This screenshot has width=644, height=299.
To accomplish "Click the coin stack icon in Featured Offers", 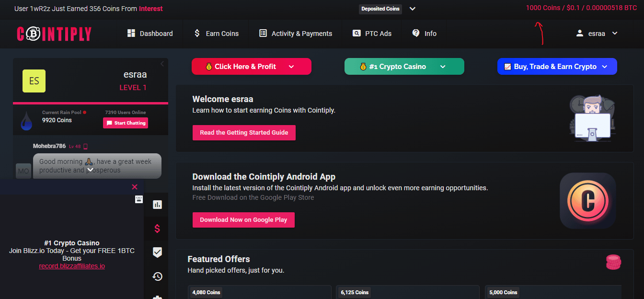I will 613,262.
